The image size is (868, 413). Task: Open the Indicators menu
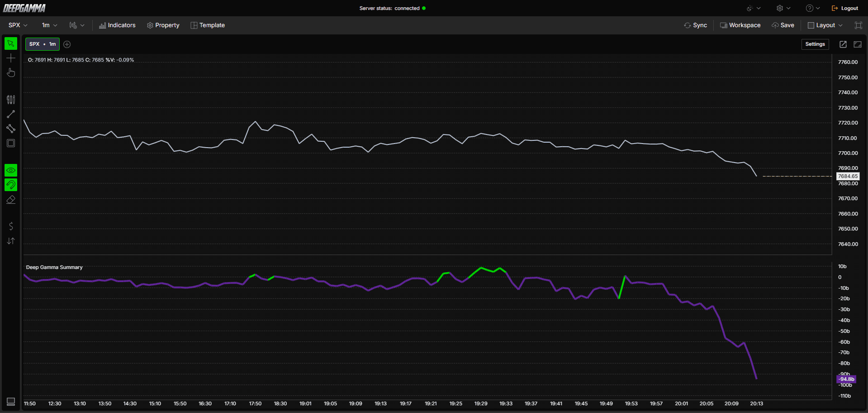(x=117, y=25)
